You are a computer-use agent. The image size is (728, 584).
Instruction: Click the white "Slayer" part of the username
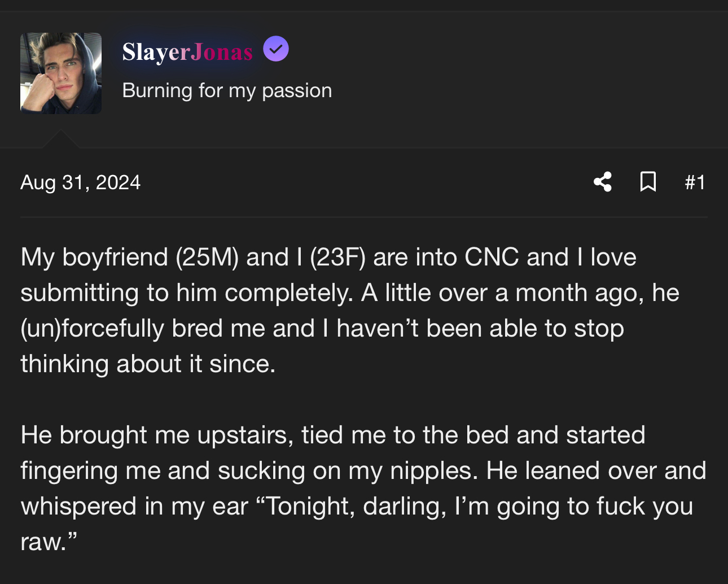[x=156, y=52]
